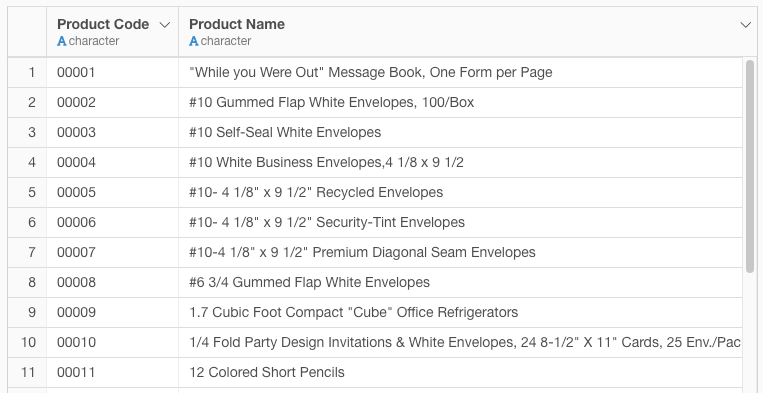Click Product Code cell 00011

coord(112,373)
